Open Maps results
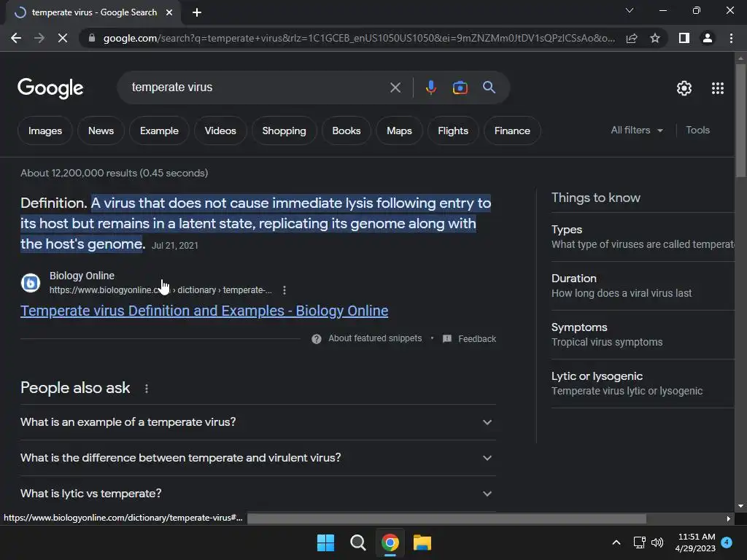Screen dimensions: 747x560 click(399, 131)
